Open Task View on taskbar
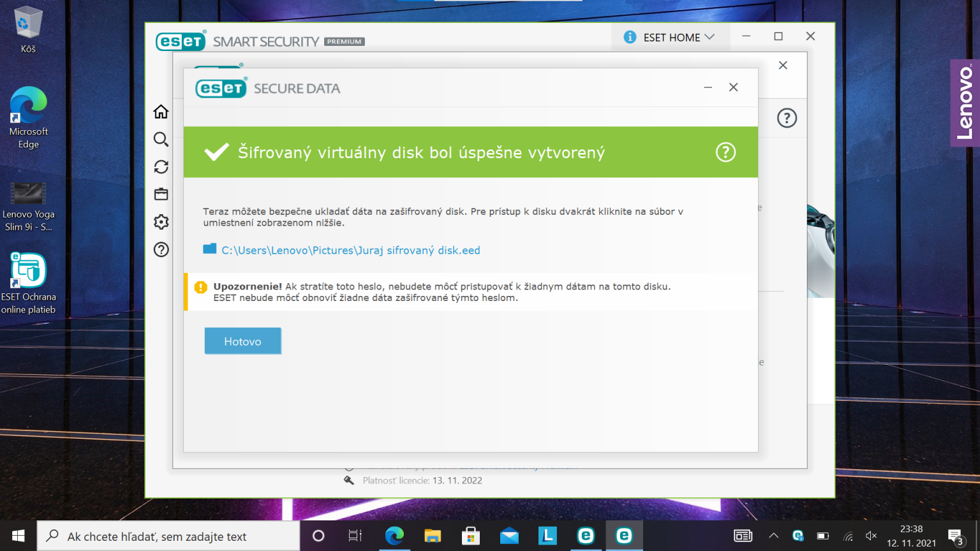This screenshot has height=551, width=980. tap(355, 536)
